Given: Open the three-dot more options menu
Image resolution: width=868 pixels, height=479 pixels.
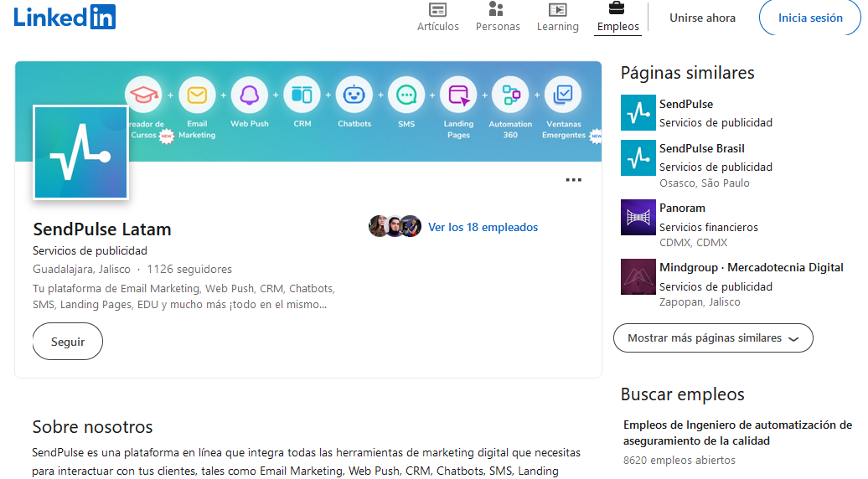Looking at the screenshot, I should (573, 180).
